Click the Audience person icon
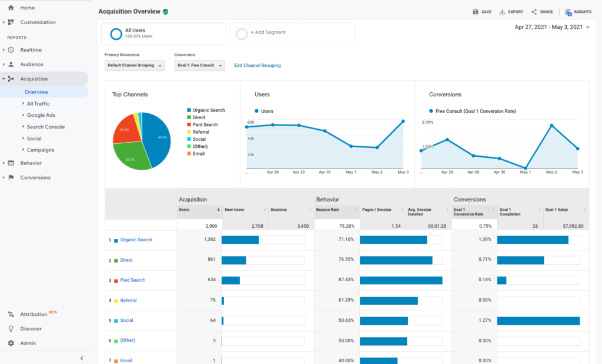The image size is (602, 364). click(x=11, y=65)
